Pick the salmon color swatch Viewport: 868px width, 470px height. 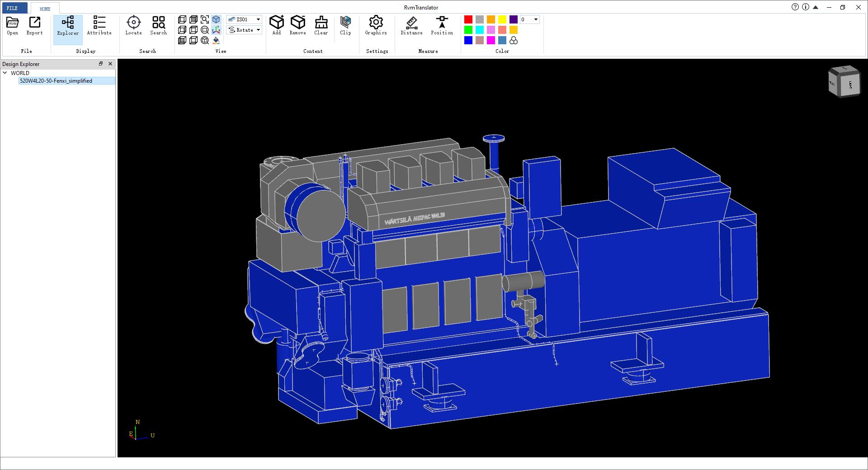coord(502,30)
